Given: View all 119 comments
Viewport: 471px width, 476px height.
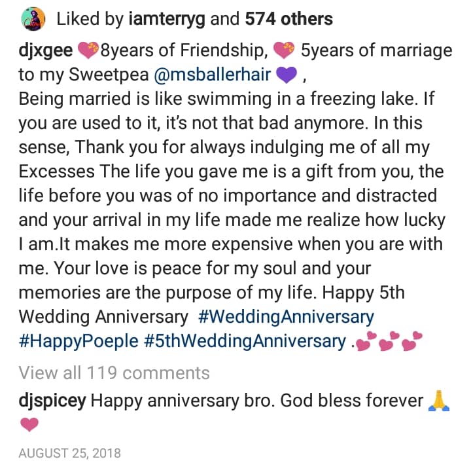Looking at the screenshot, I should [114, 373].
